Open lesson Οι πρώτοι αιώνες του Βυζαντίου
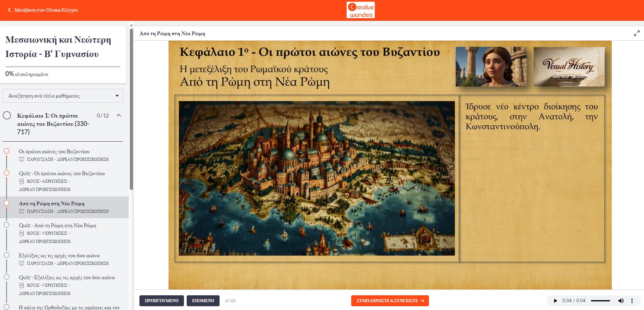Screen dimensions: 644x310 point(54,152)
